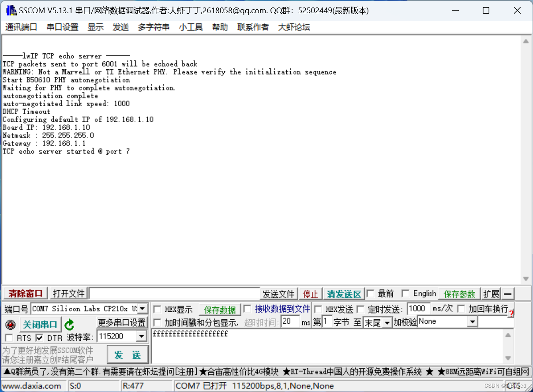Click the 发送 send button
This screenshot has width=533, height=392.
(128, 354)
